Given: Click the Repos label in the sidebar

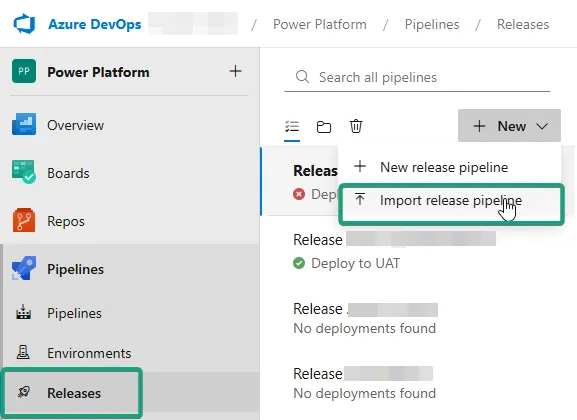Looking at the screenshot, I should pos(66,221).
